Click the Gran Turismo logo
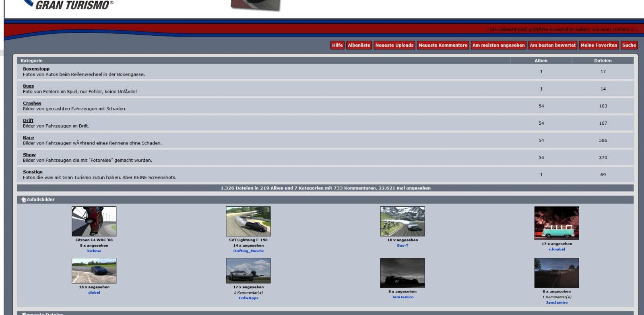The image size is (644, 315). [68, 5]
